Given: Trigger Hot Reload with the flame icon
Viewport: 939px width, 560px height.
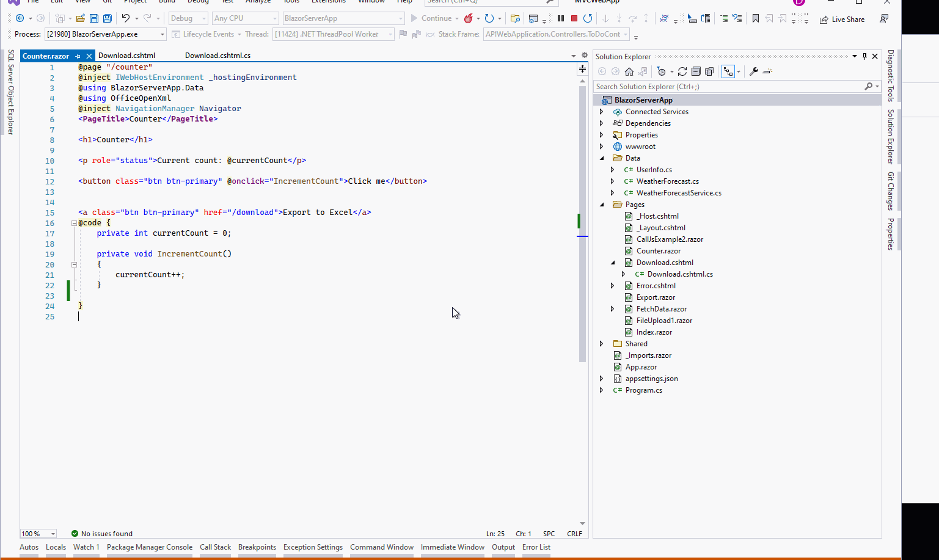Looking at the screenshot, I should [469, 18].
